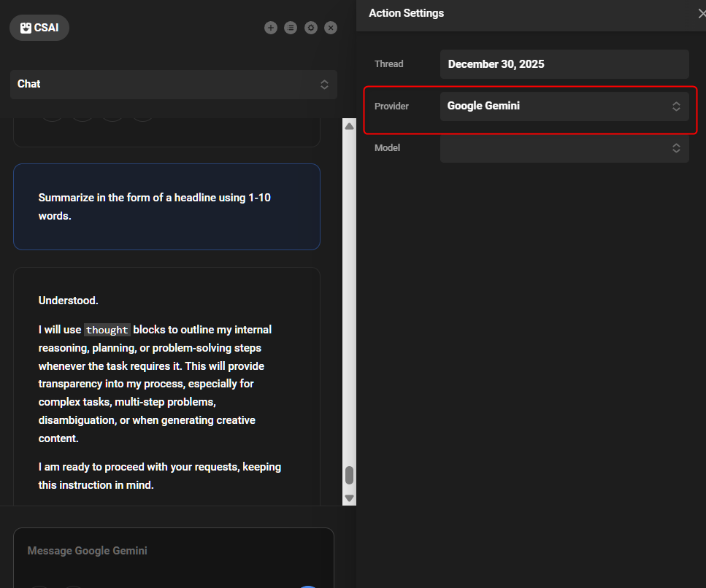Click the chat scrollbar thumb

349,475
